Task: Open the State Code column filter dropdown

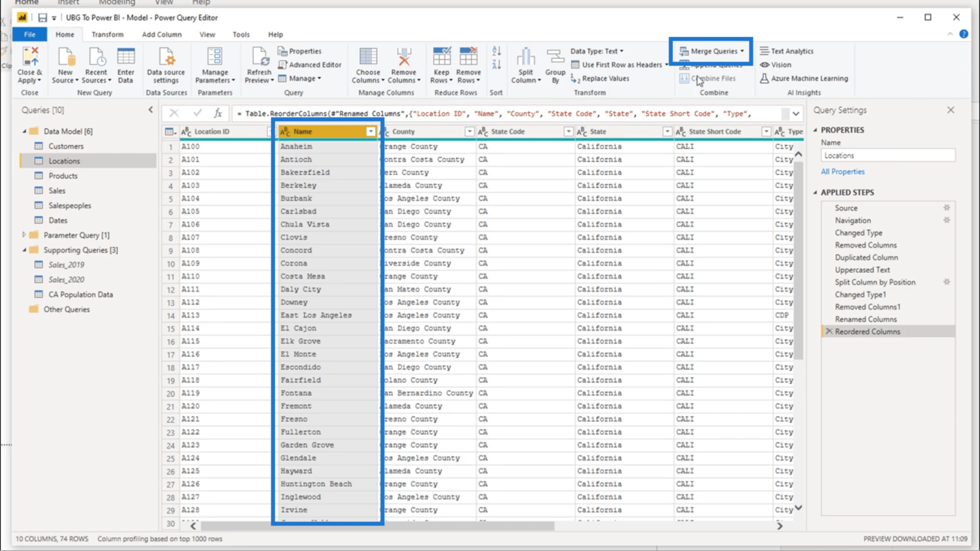Action: point(568,132)
